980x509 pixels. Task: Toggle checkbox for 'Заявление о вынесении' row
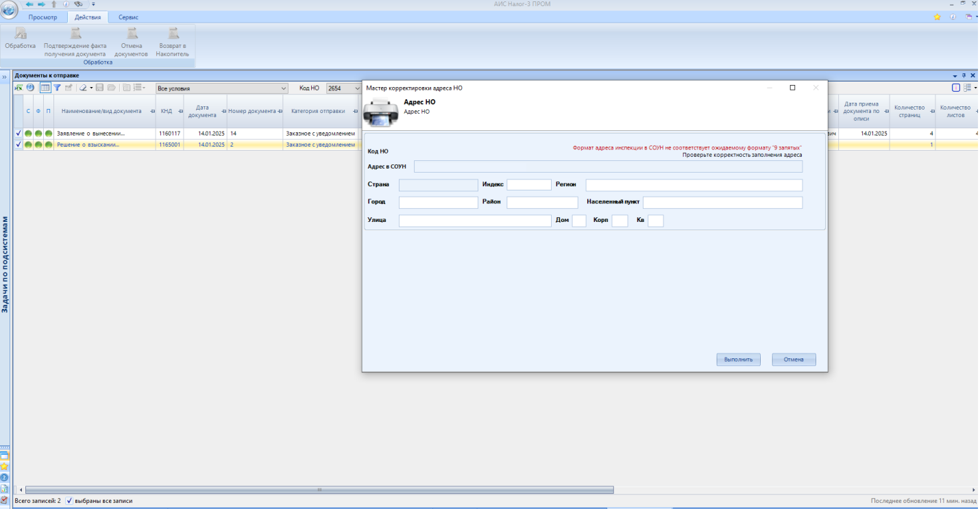point(19,134)
